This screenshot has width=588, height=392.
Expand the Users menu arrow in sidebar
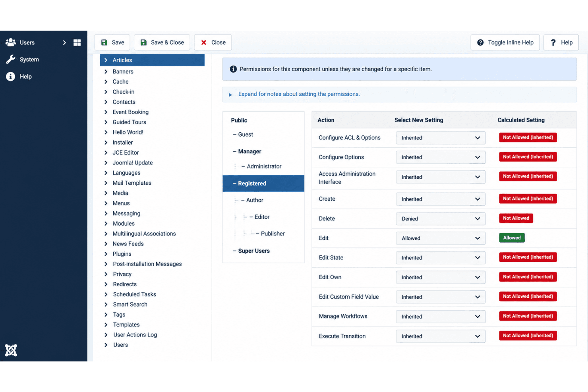[64, 42]
